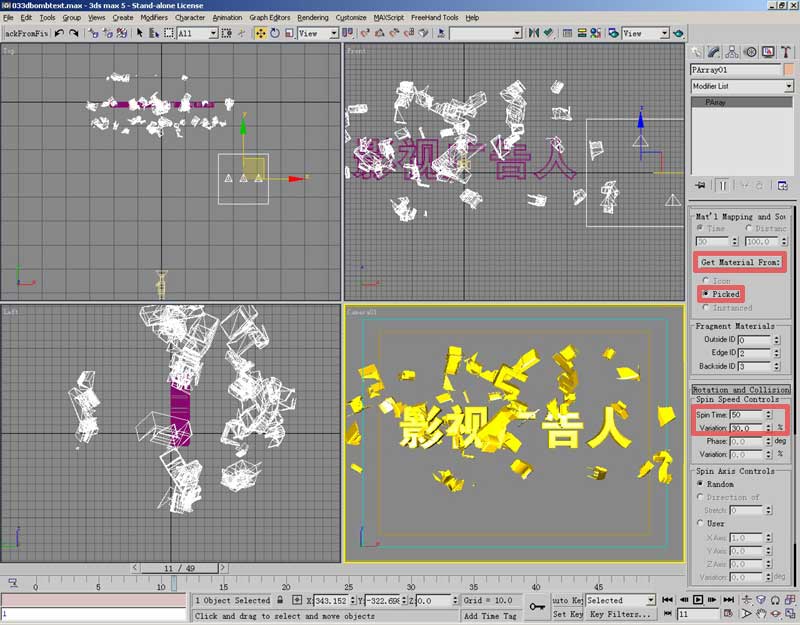Expand the Rotation and Collision rollout
This screenshot has height=625, width=800.
click(x=741, y=389)
